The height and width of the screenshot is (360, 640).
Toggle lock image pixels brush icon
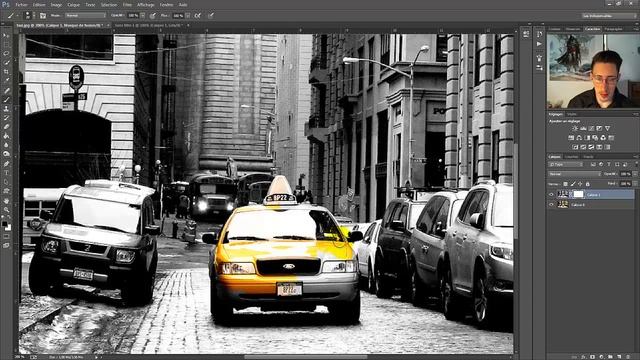[573, 184]
